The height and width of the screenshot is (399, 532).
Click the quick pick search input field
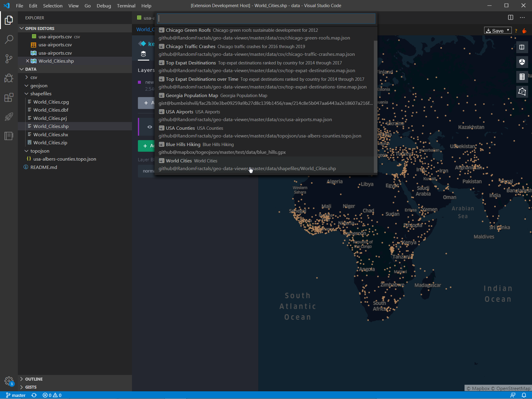pyautogui.click(x=266, y=18)
